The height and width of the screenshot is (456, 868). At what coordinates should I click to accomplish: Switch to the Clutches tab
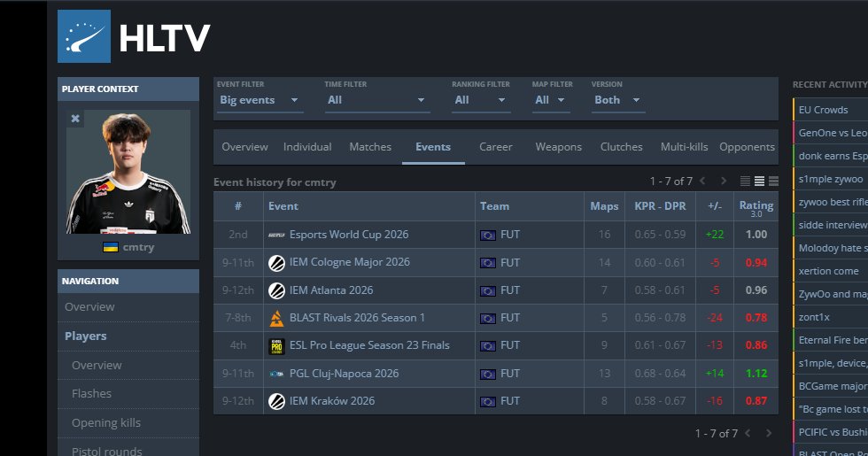coord(621,147)
